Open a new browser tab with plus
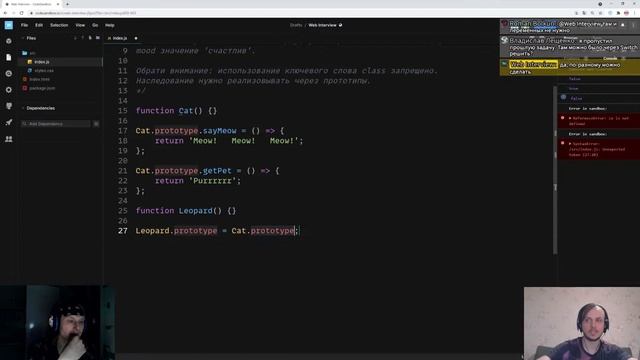Screen dimensions: 640x360 pos(67,4)
